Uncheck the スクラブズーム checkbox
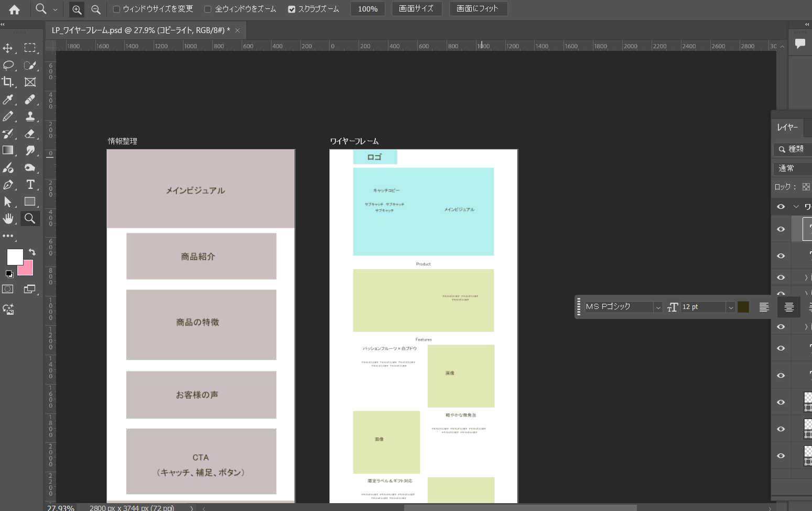Image resolution: width=812 pixels, height=511 pixels. [292, 9]
